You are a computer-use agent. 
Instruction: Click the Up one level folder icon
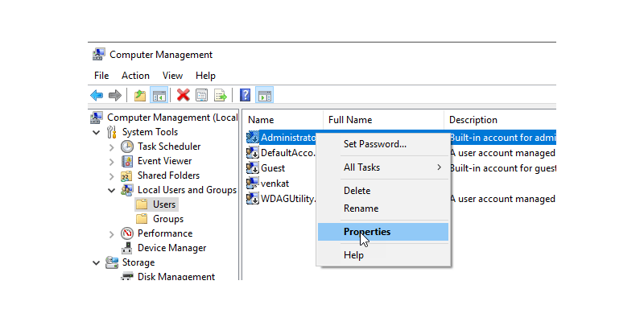141,95
